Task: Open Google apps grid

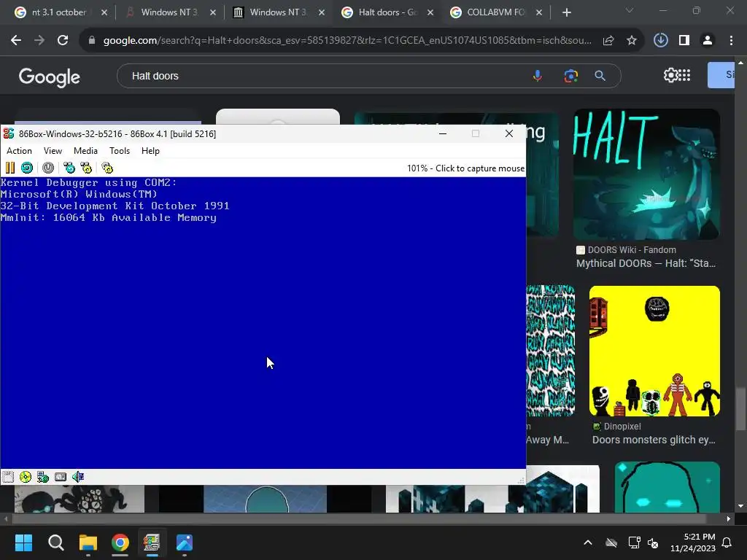Action: tap(684, 75)
